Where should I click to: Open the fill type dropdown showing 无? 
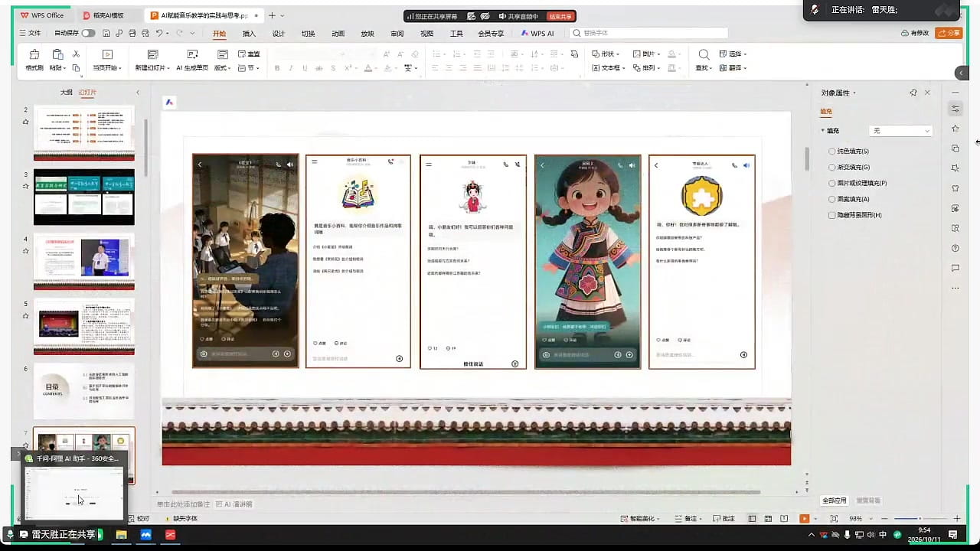[900, 131]
